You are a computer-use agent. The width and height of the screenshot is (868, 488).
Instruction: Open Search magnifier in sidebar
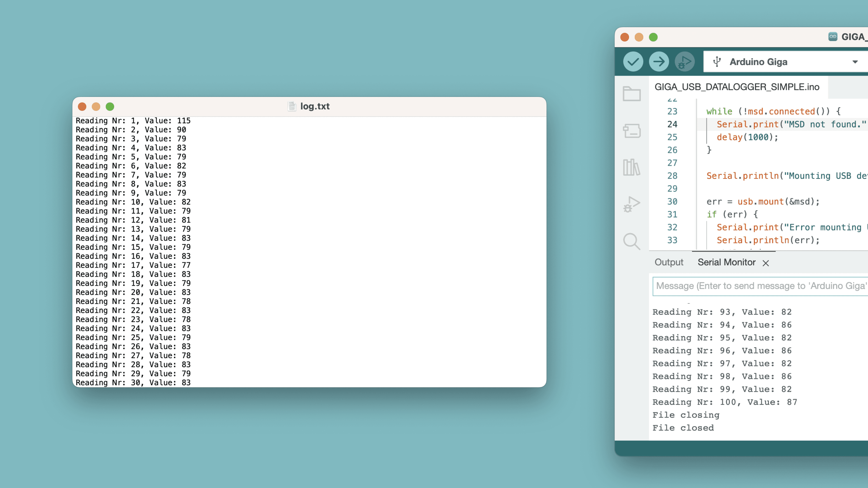(632, 241)
